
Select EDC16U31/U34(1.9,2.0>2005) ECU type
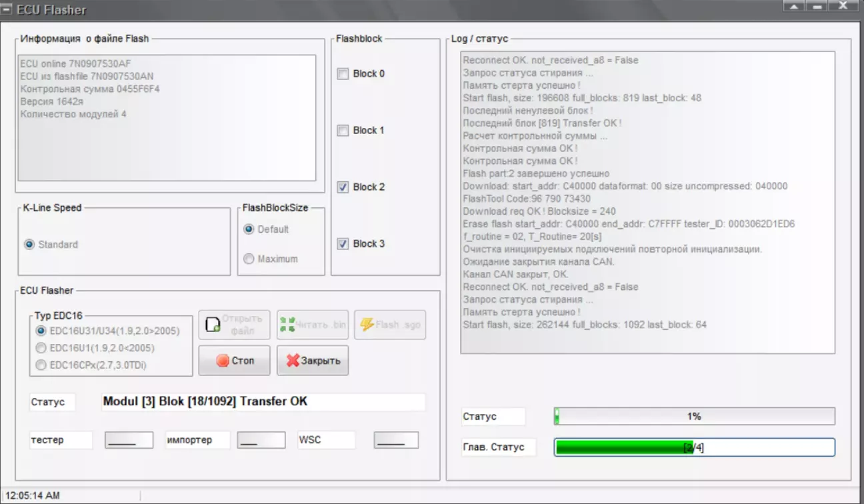pyautogui.click(x=41, y=331)
